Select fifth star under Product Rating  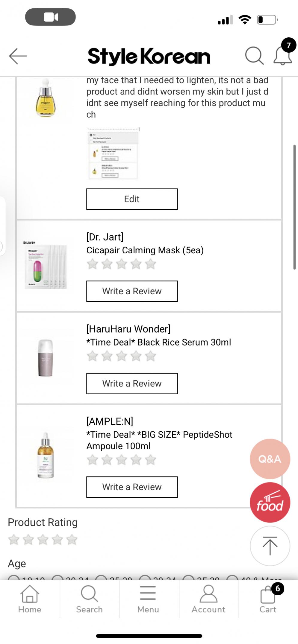72,540
